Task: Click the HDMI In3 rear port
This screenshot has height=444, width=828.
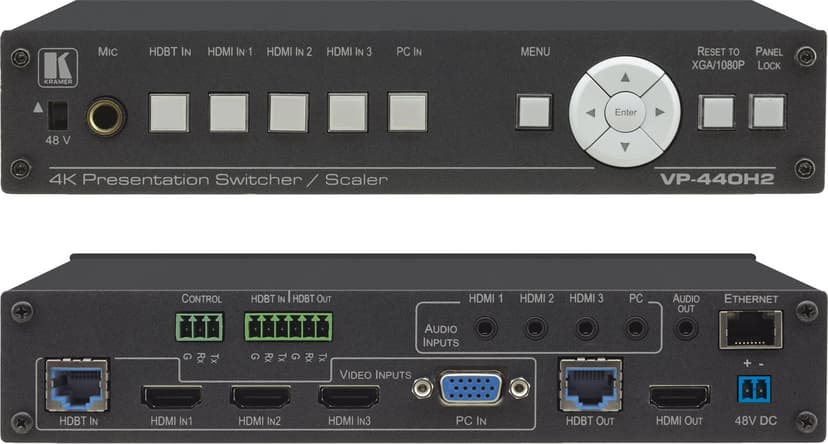Action: pos(349,396)
